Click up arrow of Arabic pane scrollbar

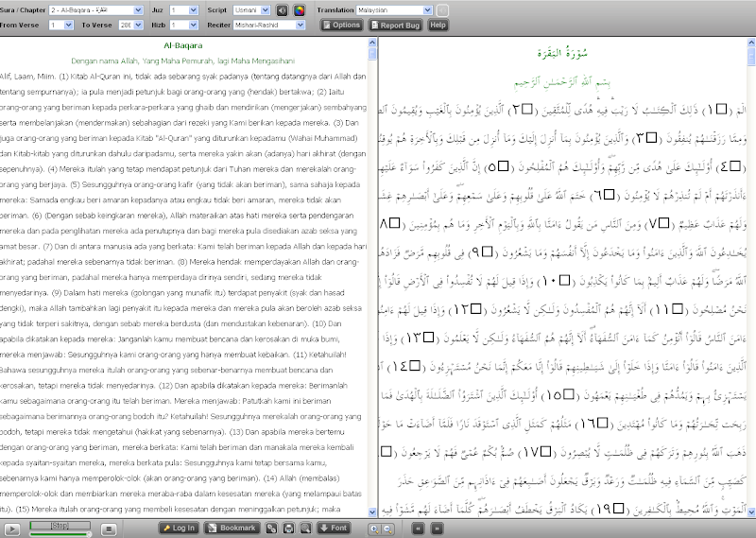click(x=751, y=43)
